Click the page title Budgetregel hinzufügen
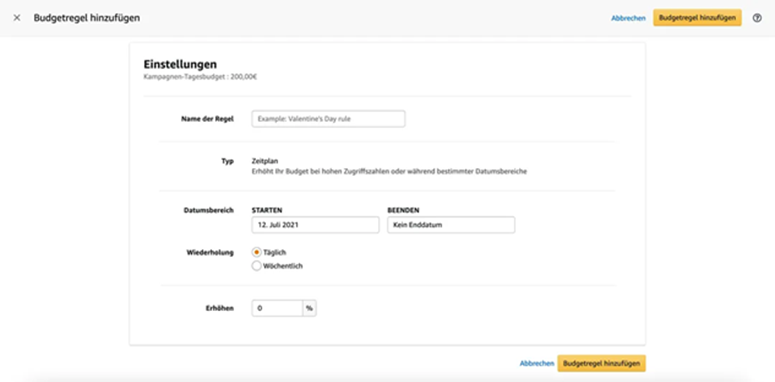 tap(87, 18)
